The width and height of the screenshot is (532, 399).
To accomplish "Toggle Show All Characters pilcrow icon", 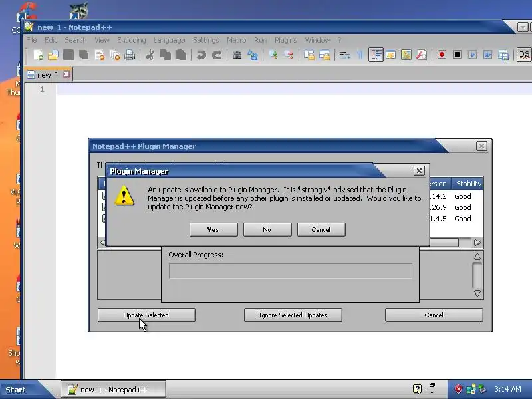I will (360, 55).
